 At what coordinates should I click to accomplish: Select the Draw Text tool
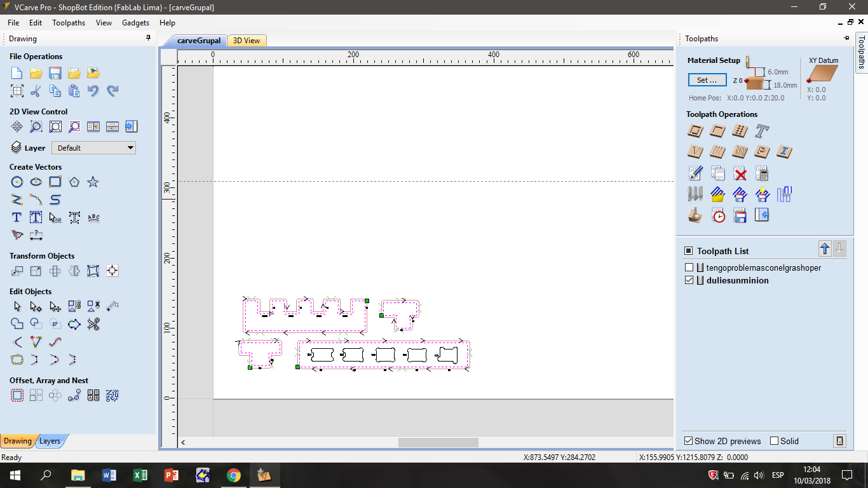coord(17,218)
